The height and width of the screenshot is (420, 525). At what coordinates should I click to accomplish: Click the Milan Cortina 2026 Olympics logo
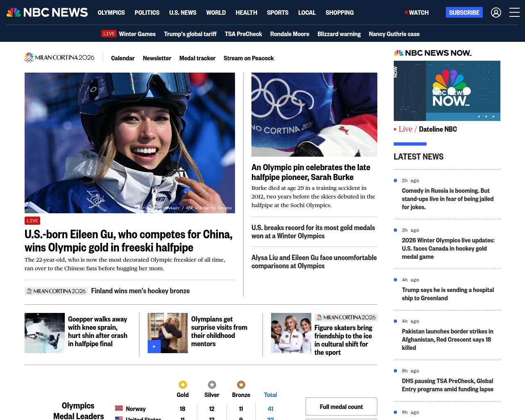(59, 58)
